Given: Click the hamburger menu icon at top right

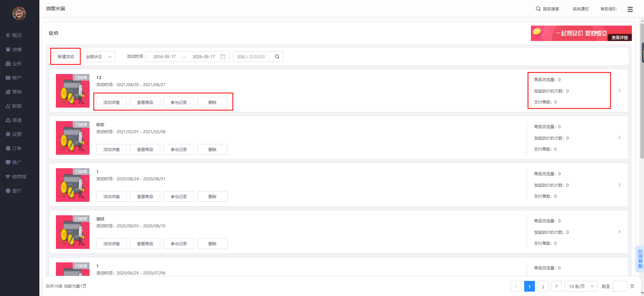Looking at the screenshot, I should click(630, 9).
